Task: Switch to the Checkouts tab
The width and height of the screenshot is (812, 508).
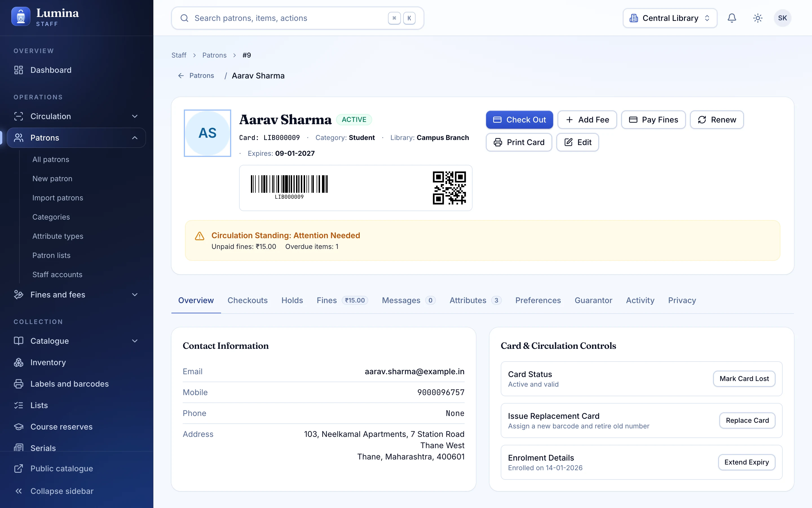Action: tap(247, 300)
